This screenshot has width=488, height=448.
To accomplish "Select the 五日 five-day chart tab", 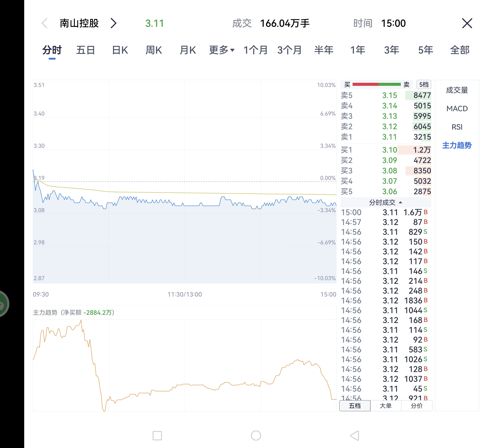I will click(86, 50).
